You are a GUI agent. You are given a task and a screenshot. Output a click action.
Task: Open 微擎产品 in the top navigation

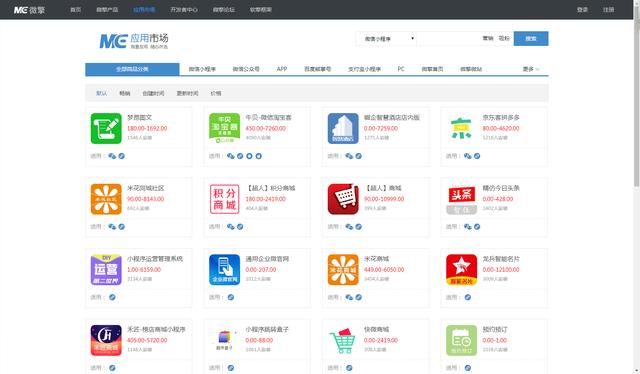pyautogui.click(x=107, y=10)
